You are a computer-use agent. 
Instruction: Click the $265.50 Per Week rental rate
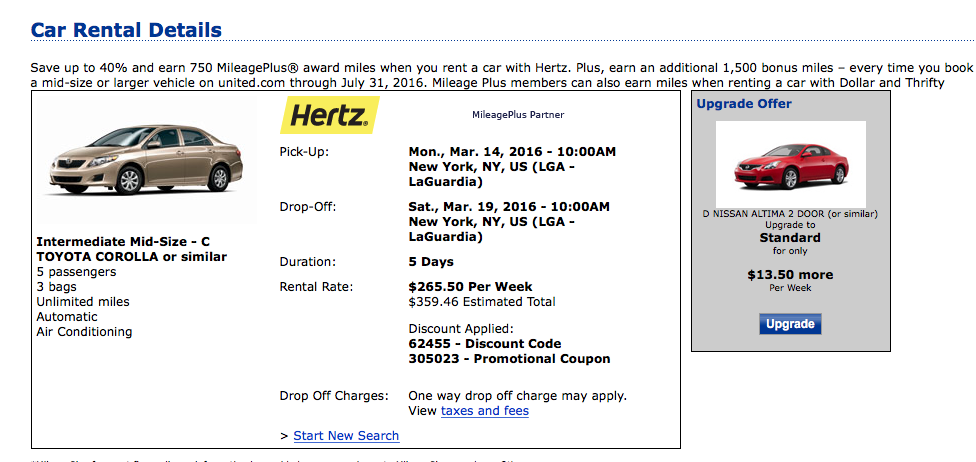pos(471,287)
